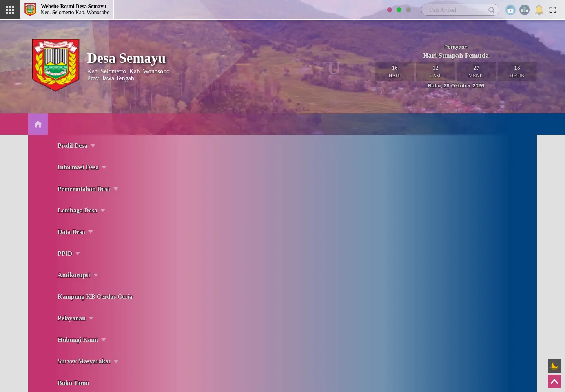This screenshot has width=565, height=392.
Task: Open Kampung KB Cerdas Ceria link
Action: click(x=95, y=297)
